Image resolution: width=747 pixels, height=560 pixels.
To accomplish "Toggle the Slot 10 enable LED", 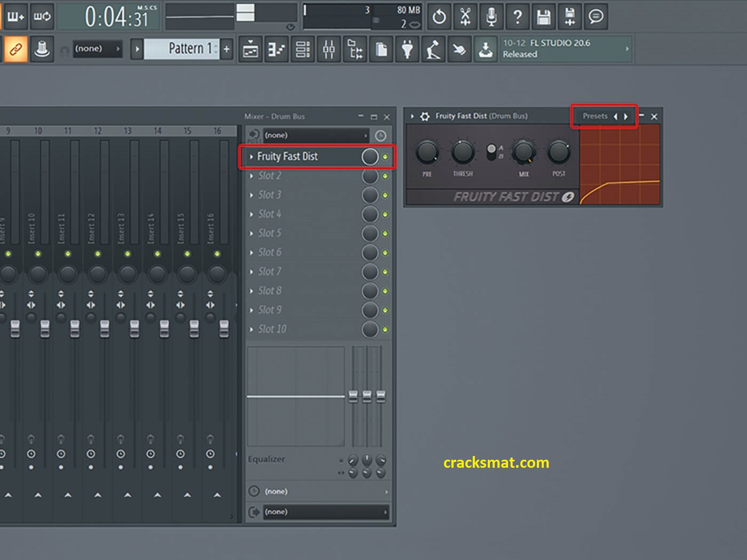I will [x=385, y=330].
